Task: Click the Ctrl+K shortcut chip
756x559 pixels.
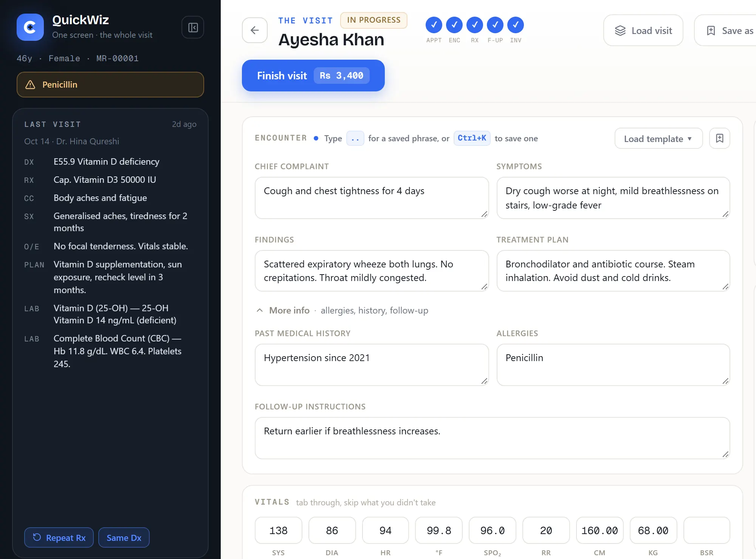Action: 472,138
